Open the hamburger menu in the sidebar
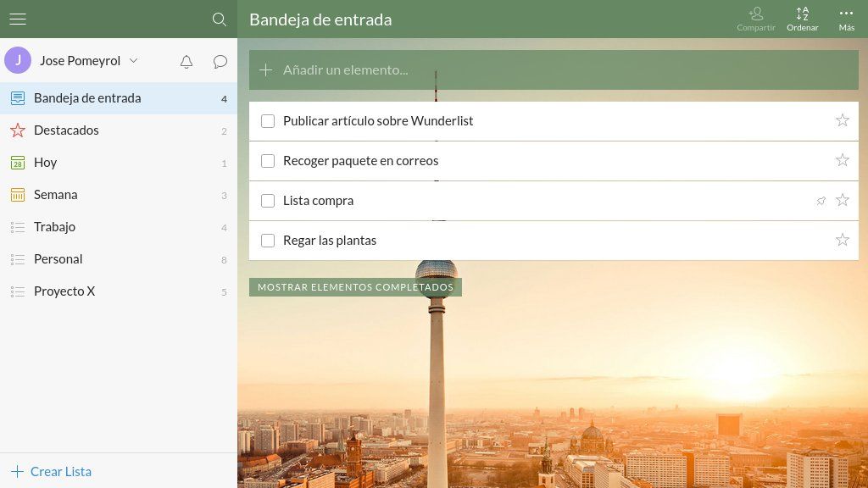Image resolution: width=868 pixels, height=488 pixels. (x=18, y=19)
